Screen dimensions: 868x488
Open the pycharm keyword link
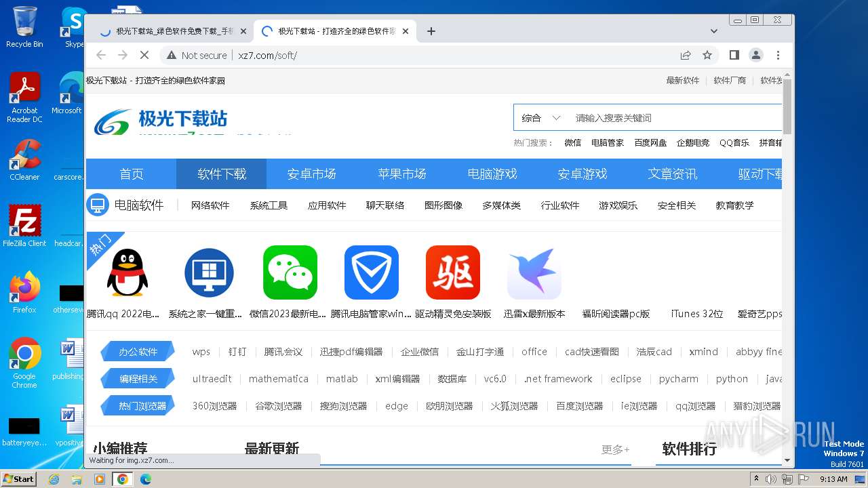(x=678, y=379)
